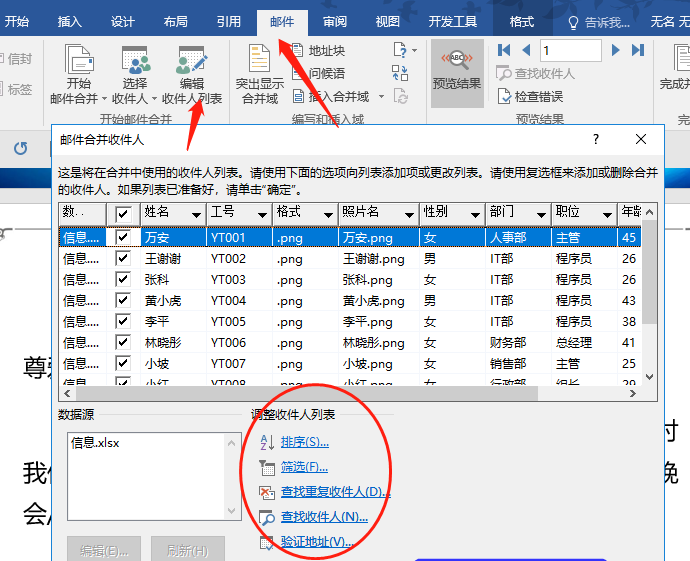Open the 工号 column filter dropdown
Screen dimensions: 690x561
click(x=262, y=215)
